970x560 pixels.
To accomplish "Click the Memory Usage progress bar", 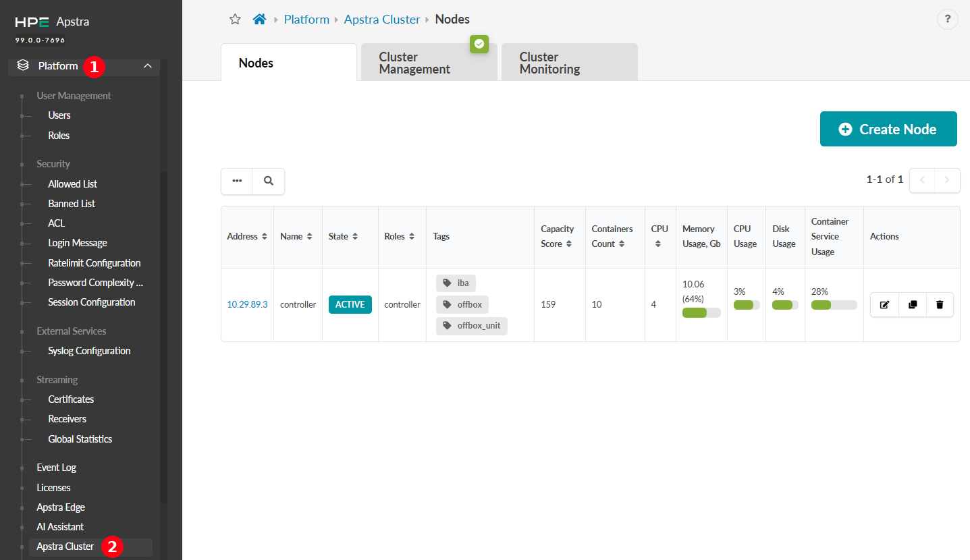I will 701,313.
